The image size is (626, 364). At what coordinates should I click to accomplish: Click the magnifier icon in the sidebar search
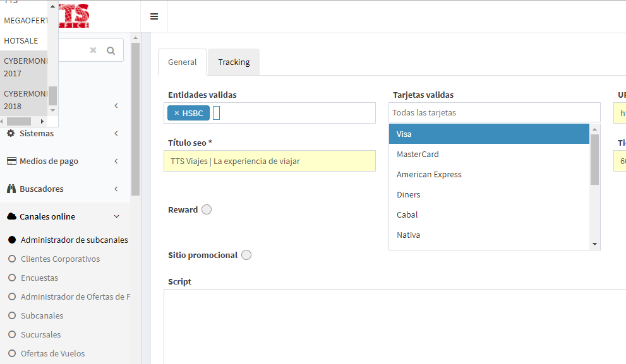111,50
